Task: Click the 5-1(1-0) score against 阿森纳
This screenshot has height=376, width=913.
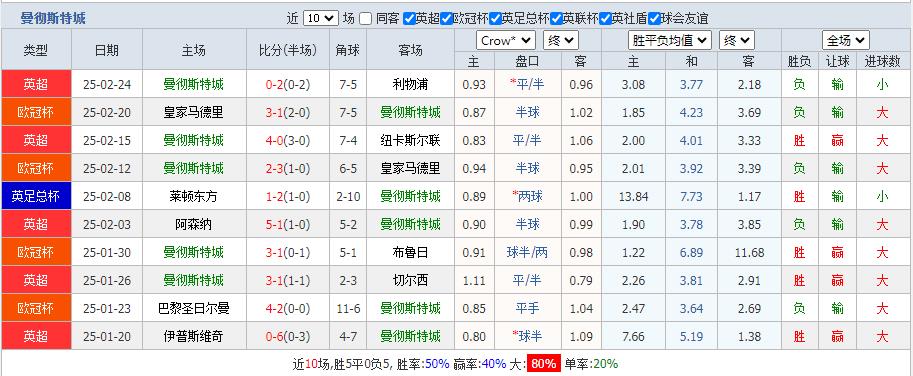Action: pyautogui.click(x=288, y=224)
